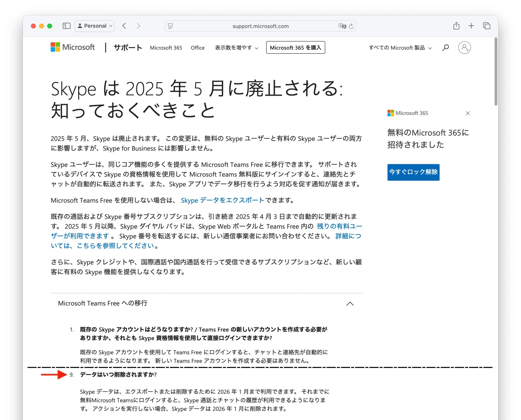Open the account sign-in avatar icon
The height and width of the screenshot is (420, 521).
point(464,48)
